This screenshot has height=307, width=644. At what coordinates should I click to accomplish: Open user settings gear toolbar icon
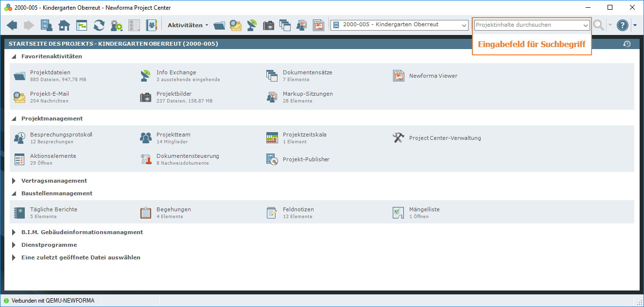[x=117, y=25]
